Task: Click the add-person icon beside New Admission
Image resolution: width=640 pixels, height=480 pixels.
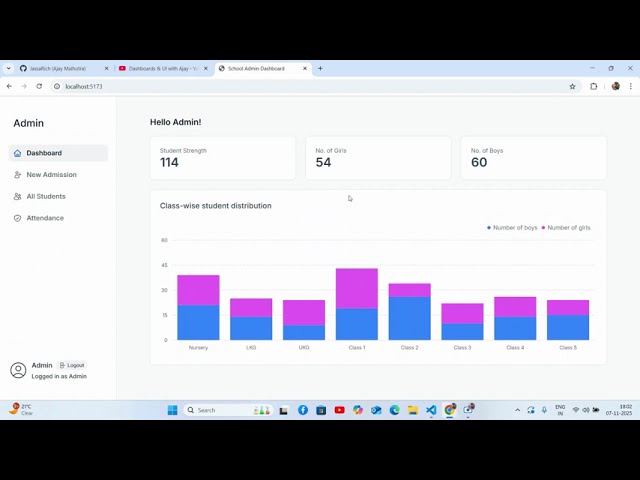Action: [17, 175]
